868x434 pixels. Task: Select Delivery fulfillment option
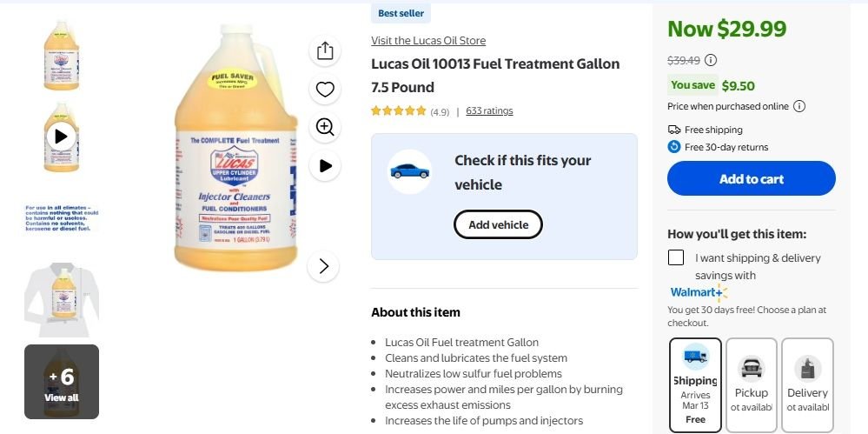point(807,384)
